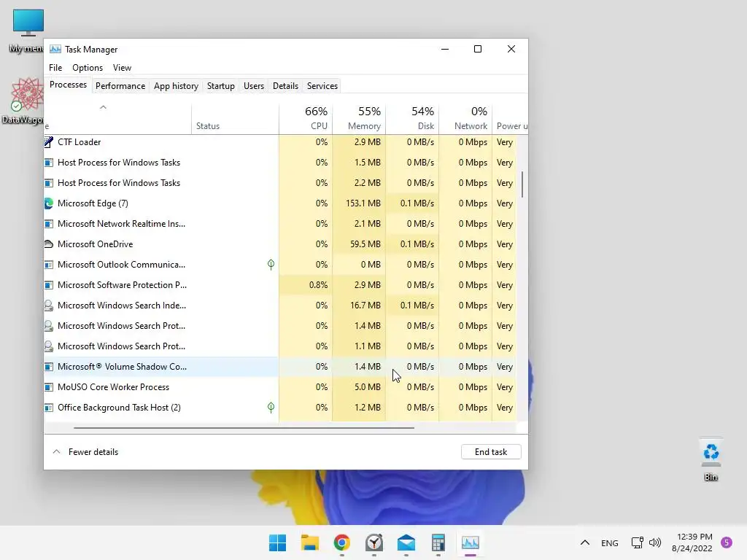Select Host Process for Windows Tasks row, 2.2 MB
Viewport: 747px width, 560px height.
click(280, 183)
